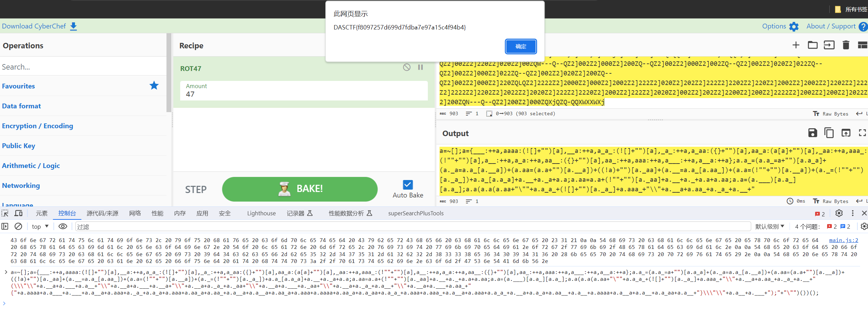Create a live expression with the eye icon
The image size is (868, 324).
pos(63,226)
